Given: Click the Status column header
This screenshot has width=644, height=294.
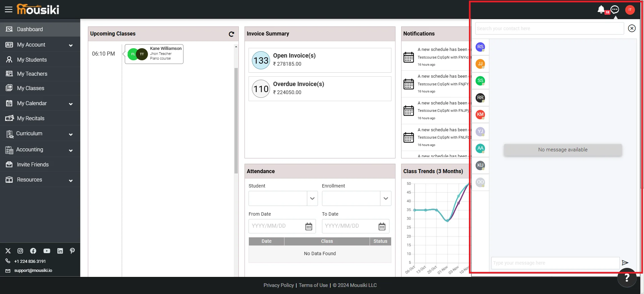Looking at the screenshot, I should coord(380,241).
